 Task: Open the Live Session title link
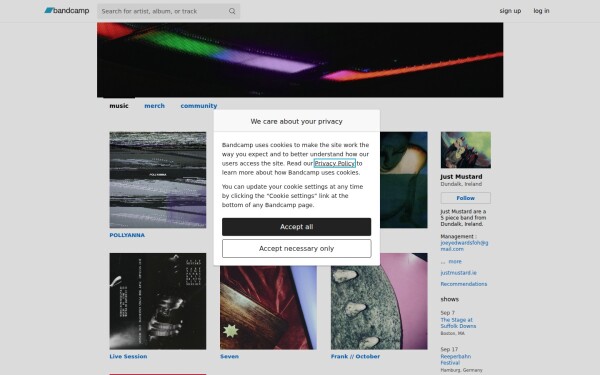click(x=128, y=356)
